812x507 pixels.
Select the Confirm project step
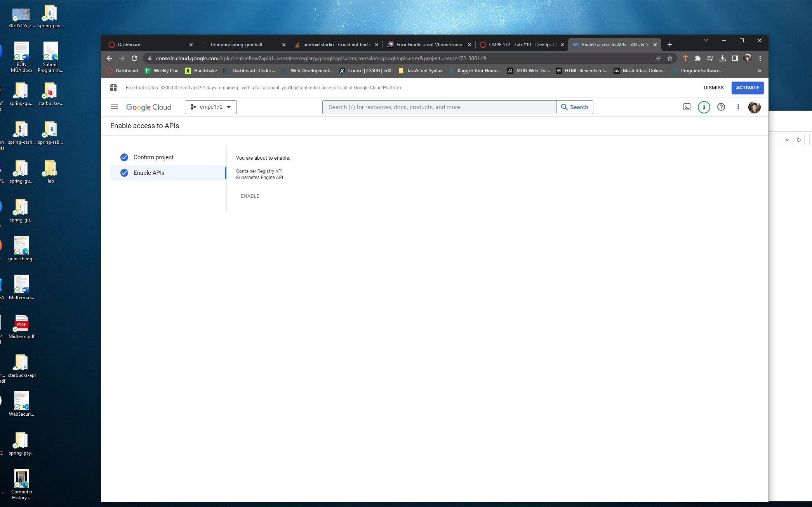[153, 157]
